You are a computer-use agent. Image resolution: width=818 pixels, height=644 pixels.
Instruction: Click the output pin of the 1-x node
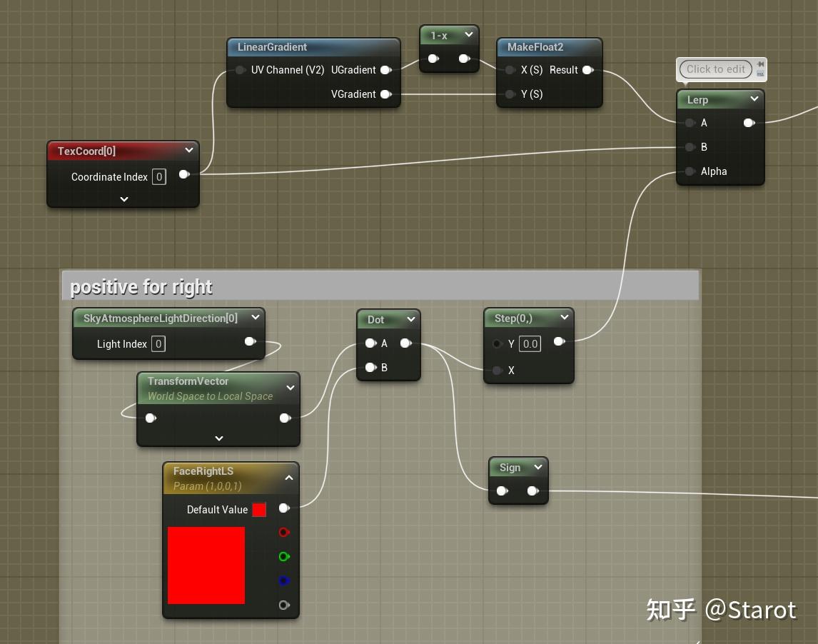[465, 59]
